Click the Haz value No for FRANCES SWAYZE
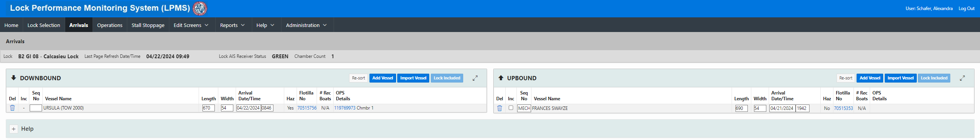This screenshot has height=140, width=980. coord(827,108)
